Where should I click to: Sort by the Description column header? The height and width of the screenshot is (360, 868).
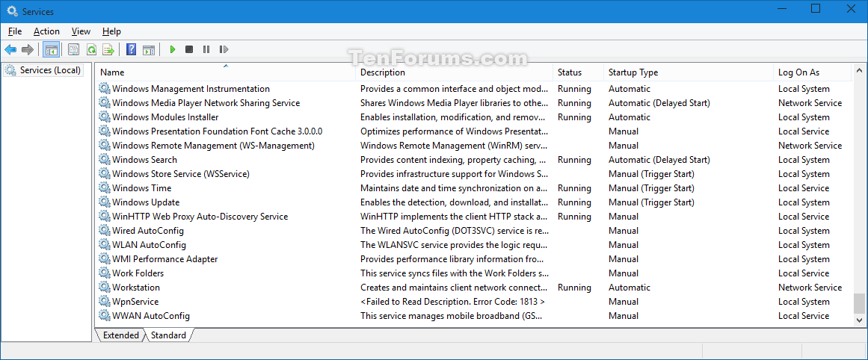454,72
